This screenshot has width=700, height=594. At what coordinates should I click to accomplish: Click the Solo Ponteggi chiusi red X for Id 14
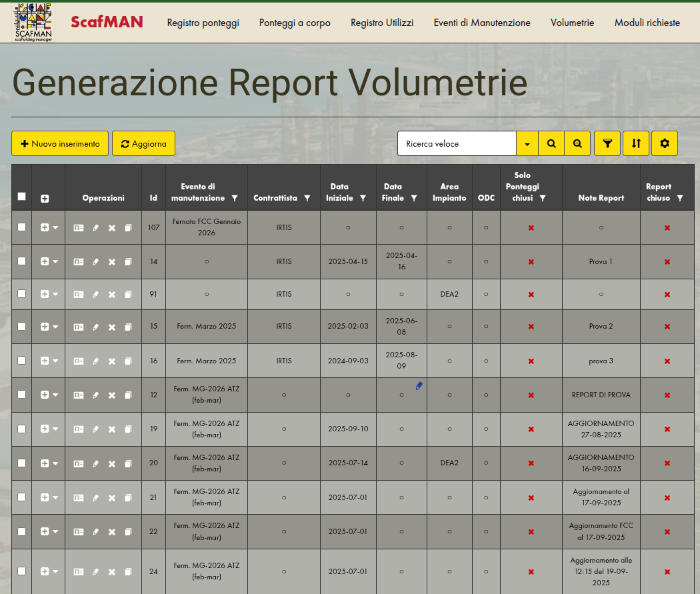pyautogui.click(x=531, y=262)
